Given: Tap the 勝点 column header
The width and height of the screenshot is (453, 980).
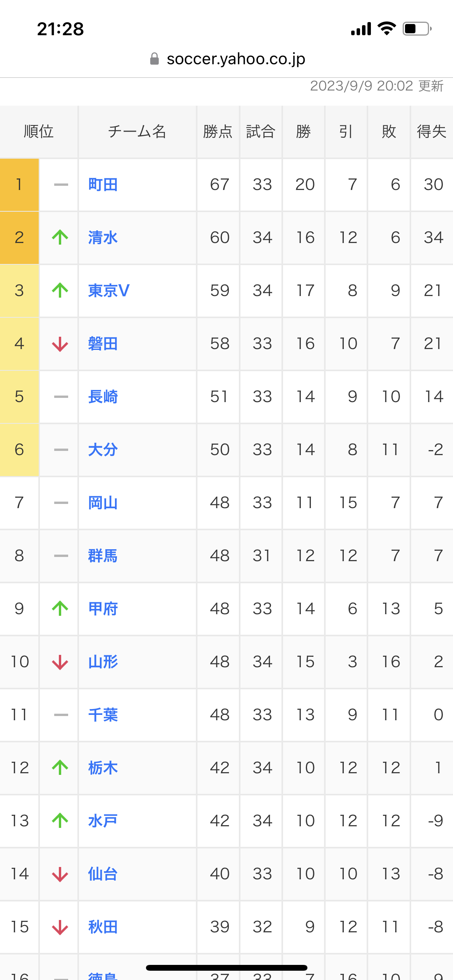Looking at the screenshot, I should [218, 132].
